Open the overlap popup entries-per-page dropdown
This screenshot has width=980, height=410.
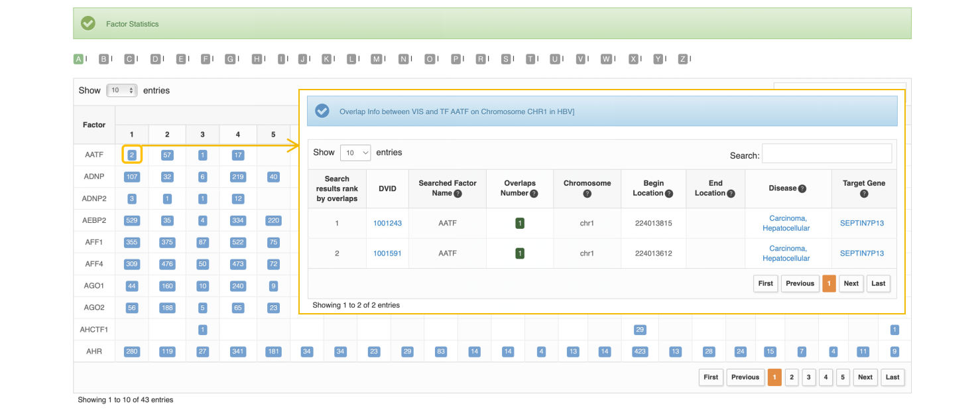(355, 153)
